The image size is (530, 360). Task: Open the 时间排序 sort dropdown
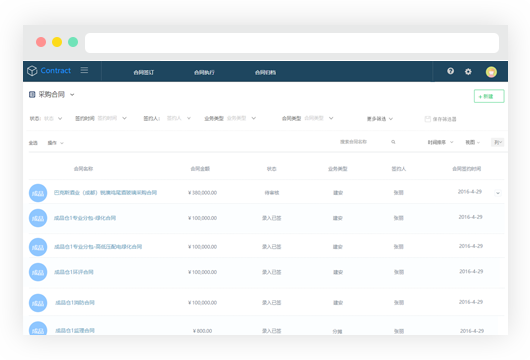coord(440,142)
